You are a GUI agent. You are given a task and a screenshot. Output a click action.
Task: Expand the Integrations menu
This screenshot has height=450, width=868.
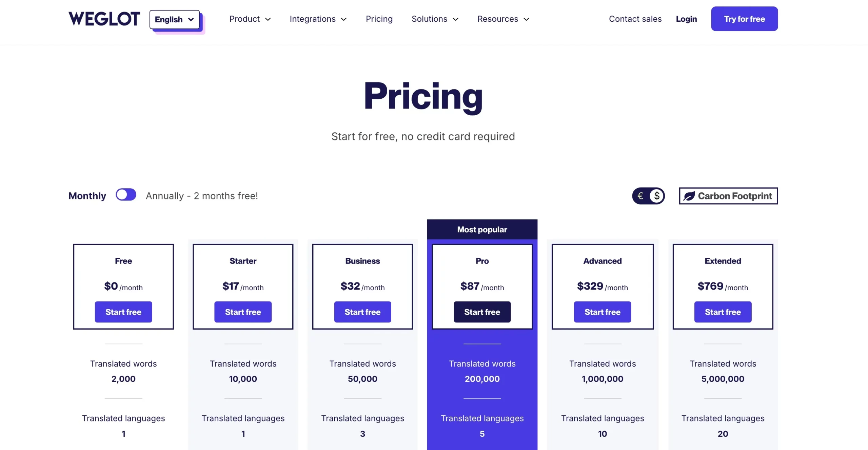[x=318, y=19]
